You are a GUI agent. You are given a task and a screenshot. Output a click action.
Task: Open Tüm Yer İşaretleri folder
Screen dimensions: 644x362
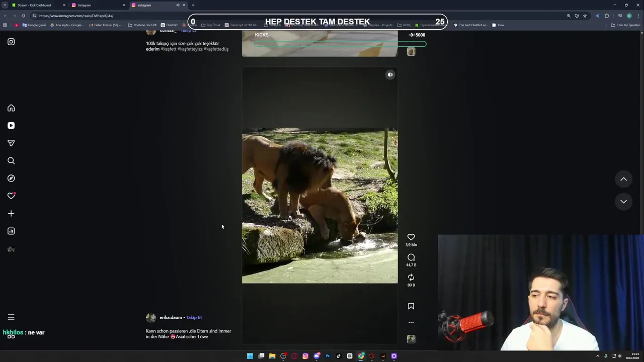pos(625,25)
